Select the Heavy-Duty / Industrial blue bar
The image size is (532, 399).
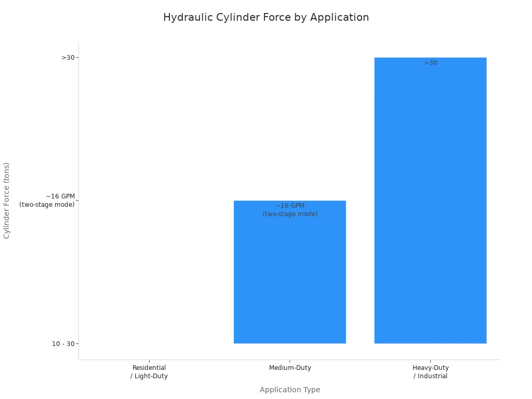[x=430, y=201]
